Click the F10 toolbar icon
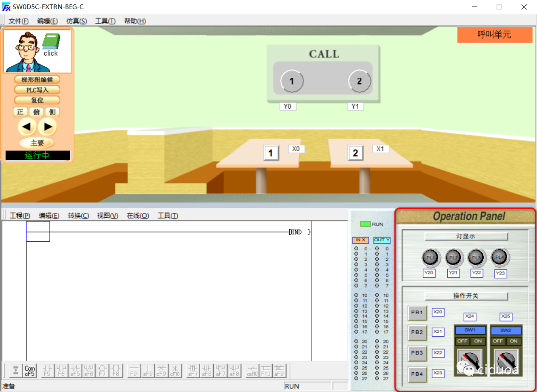 click(x=266, y=371)
